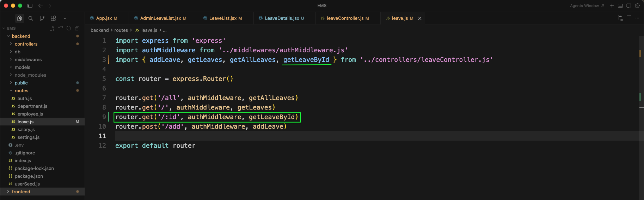
Task: Toggle the primary sidebar visibility icon
Action: coord(30,6)
